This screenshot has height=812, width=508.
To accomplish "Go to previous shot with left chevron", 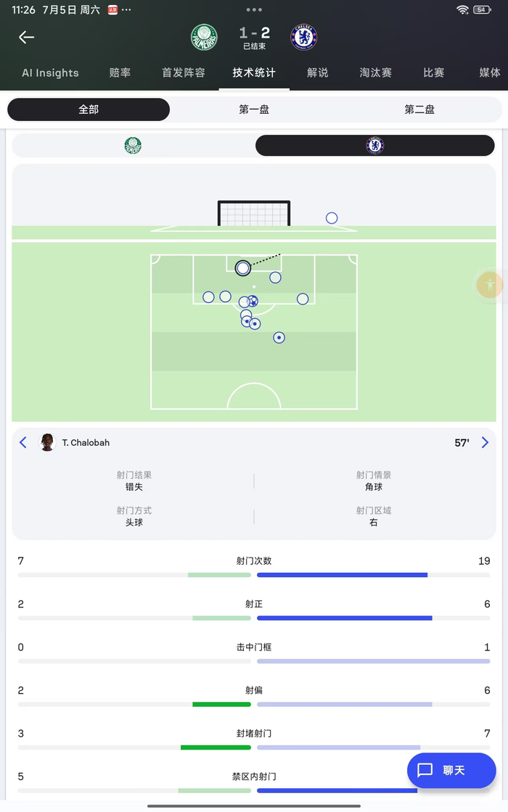I will [x=23, y=442].
